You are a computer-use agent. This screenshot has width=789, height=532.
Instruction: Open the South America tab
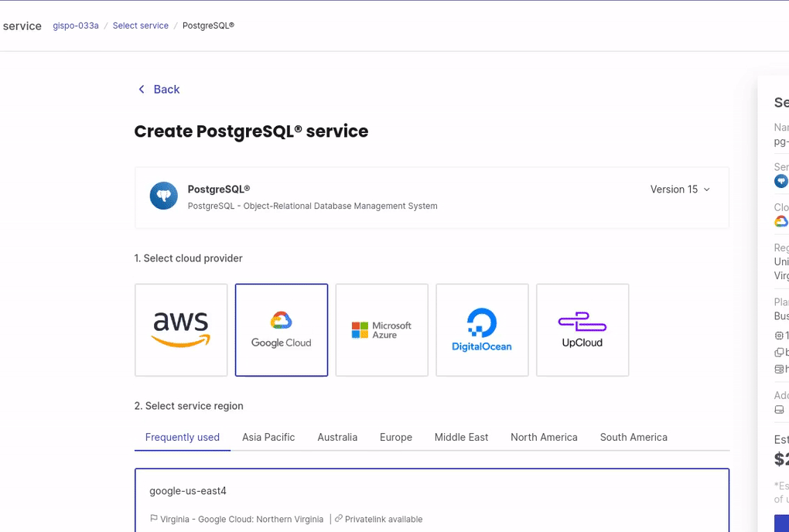[x=634, y=437]
